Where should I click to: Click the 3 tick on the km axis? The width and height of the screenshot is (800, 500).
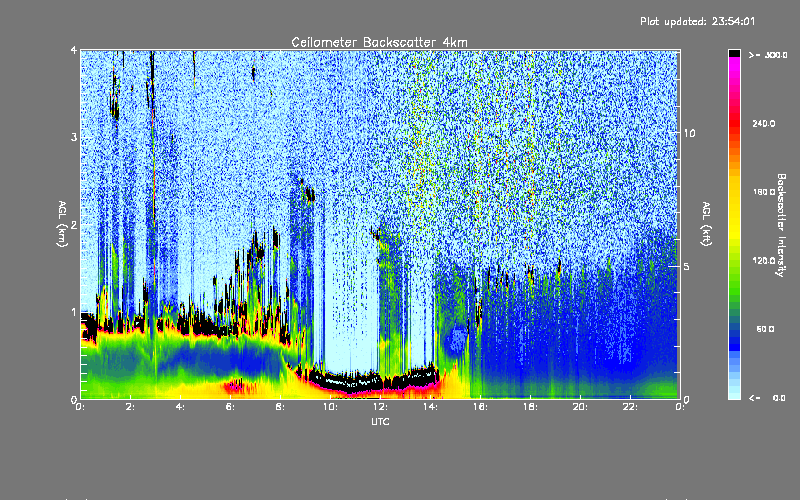[x=74, y=137]
